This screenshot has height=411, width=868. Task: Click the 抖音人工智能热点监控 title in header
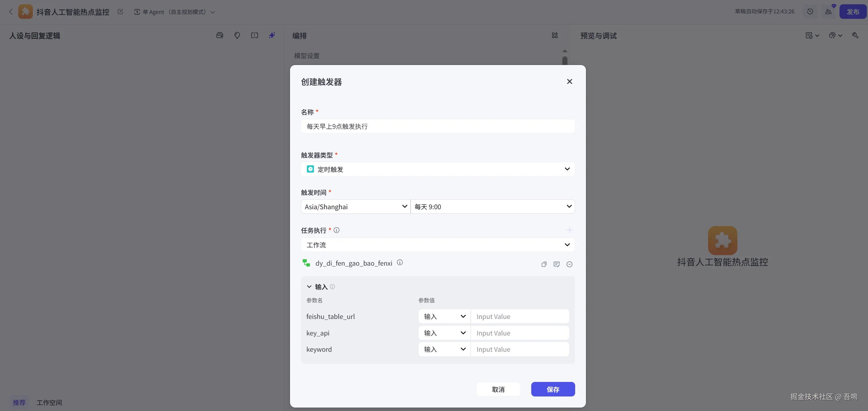pyautogui.click(x=73, y=12)
